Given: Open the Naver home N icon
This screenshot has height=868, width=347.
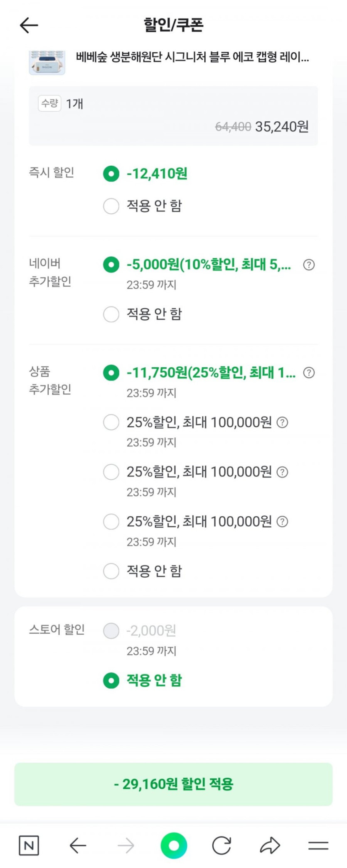Looking at the screenshot, I should pyautogui.click(x=29, y=846).
